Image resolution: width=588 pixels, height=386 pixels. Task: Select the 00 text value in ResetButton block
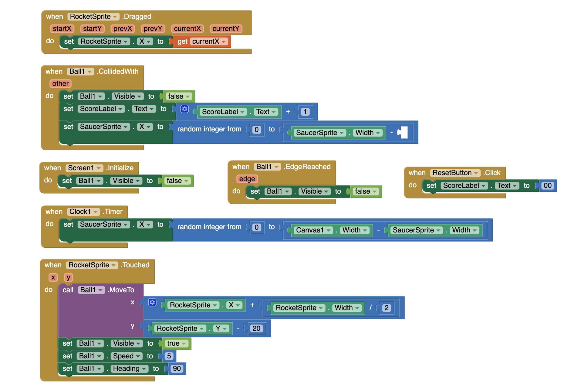click(547, 186)
